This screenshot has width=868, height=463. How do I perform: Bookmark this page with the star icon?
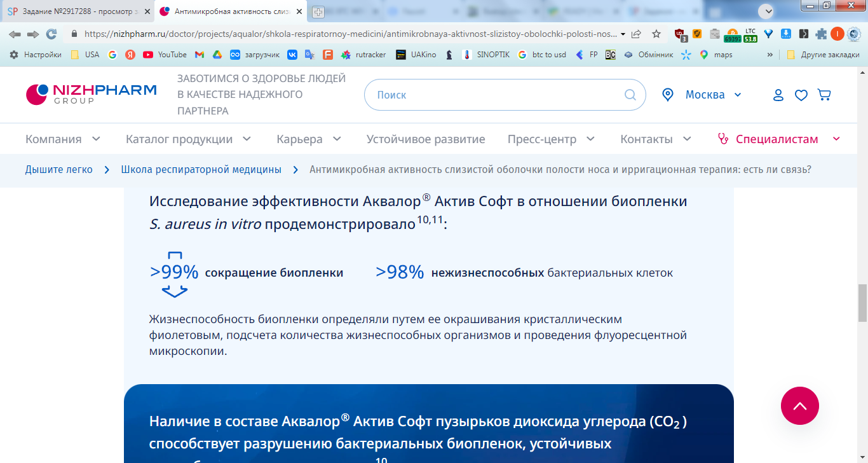pos(656,34)
